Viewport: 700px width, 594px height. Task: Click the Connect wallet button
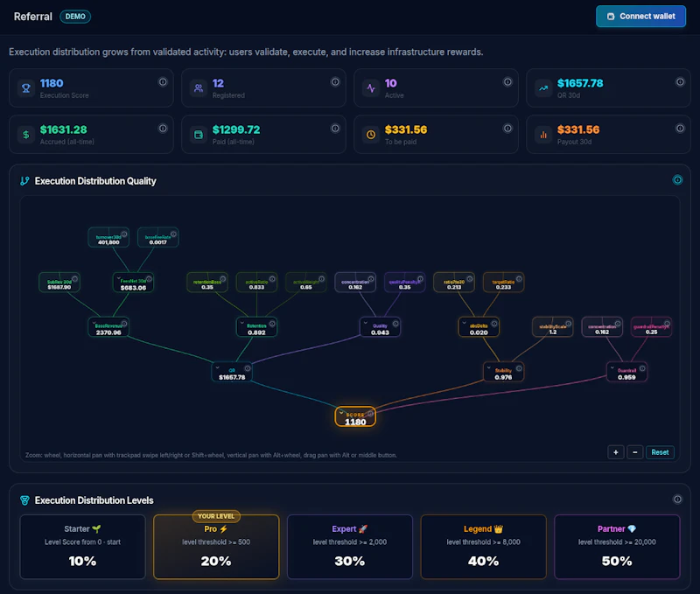640,17
